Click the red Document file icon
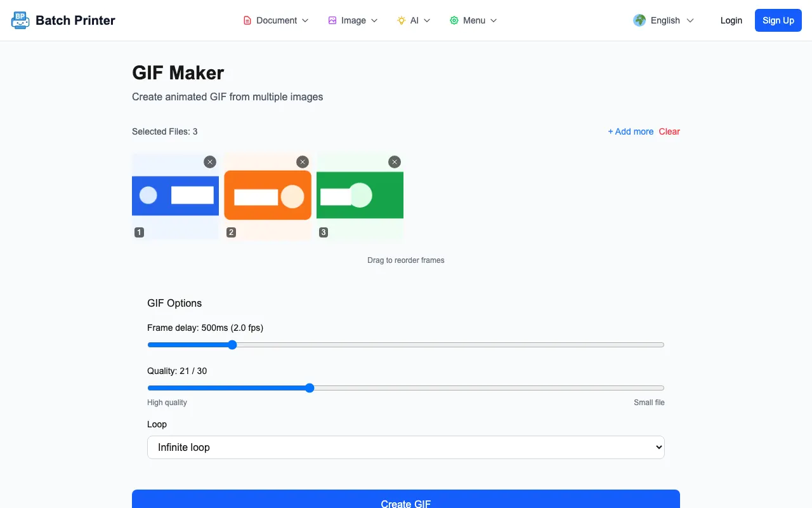812x508 pixels. point(247,20)
